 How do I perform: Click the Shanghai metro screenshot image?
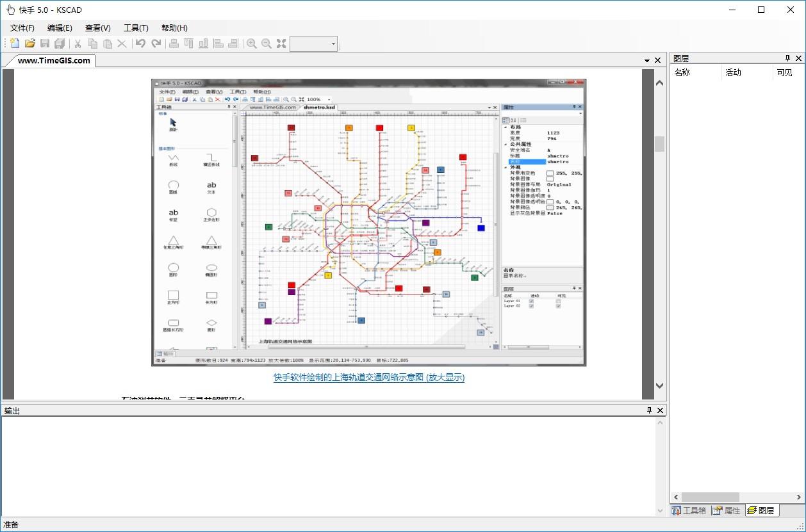click(369, 223)
